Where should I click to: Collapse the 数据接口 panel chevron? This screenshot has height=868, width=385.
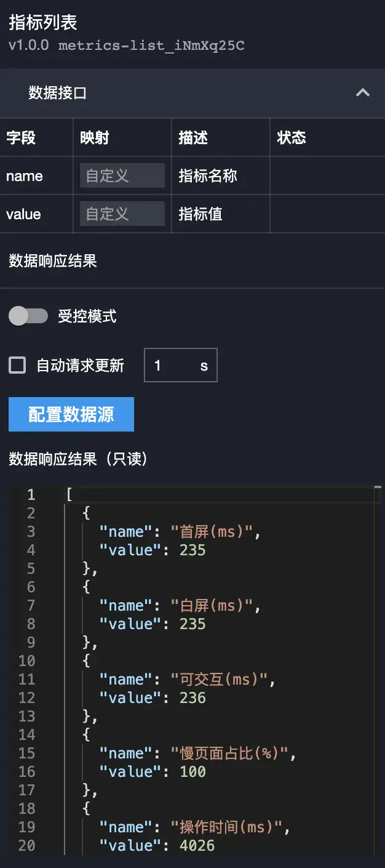pyautogui.click(x=363, y=94)
